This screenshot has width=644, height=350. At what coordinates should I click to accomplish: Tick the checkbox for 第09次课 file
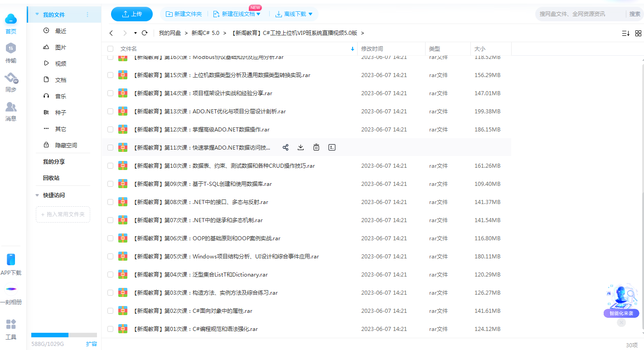click(x=111, y=184)
